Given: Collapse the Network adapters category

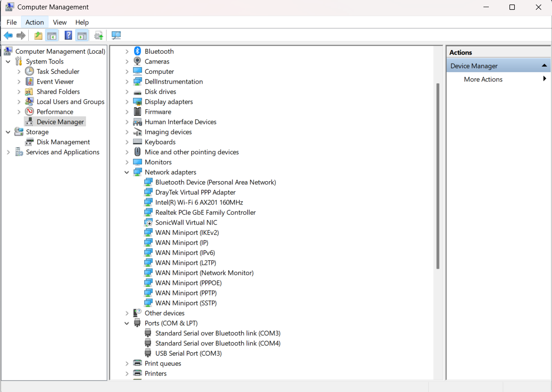Looking at the screenshot, I should coord(127,172).
